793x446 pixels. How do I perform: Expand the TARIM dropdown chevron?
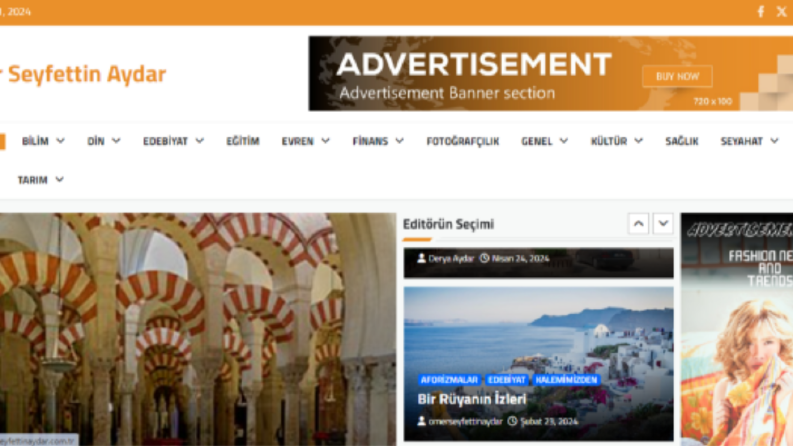point(59,180)
